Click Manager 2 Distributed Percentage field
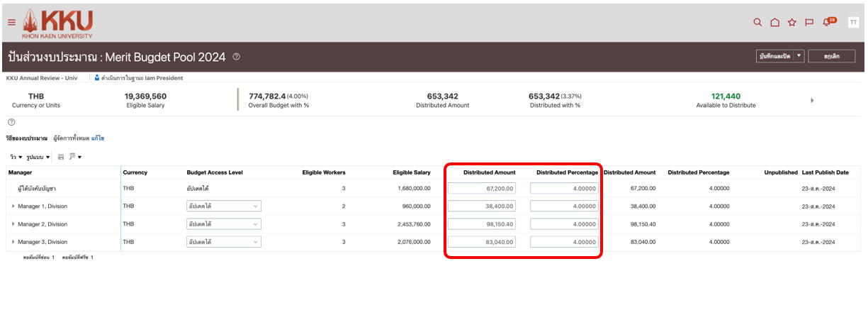The width and height of the screenshot is (868, 315). pos(564,224)
